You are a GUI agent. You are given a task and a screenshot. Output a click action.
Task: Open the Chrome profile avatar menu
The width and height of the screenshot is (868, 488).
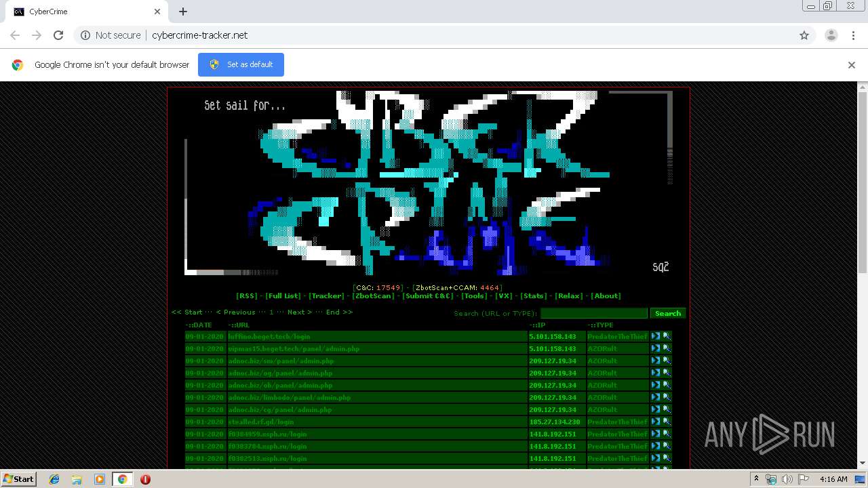[831, 35]
